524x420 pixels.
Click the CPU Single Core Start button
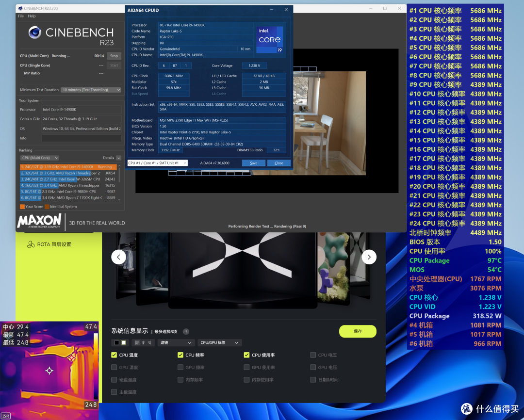(x=114, y=65)
